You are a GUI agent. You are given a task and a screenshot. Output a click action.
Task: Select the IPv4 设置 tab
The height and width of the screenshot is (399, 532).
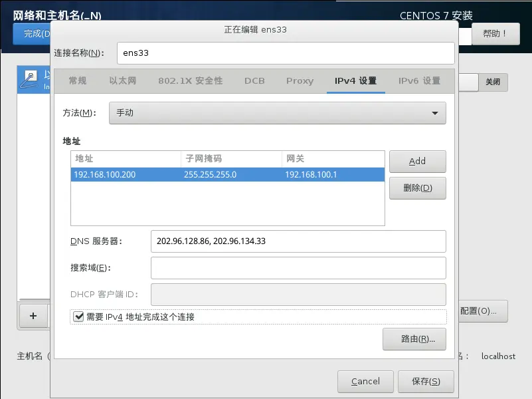pyautogui.click(x=355, y=81)
